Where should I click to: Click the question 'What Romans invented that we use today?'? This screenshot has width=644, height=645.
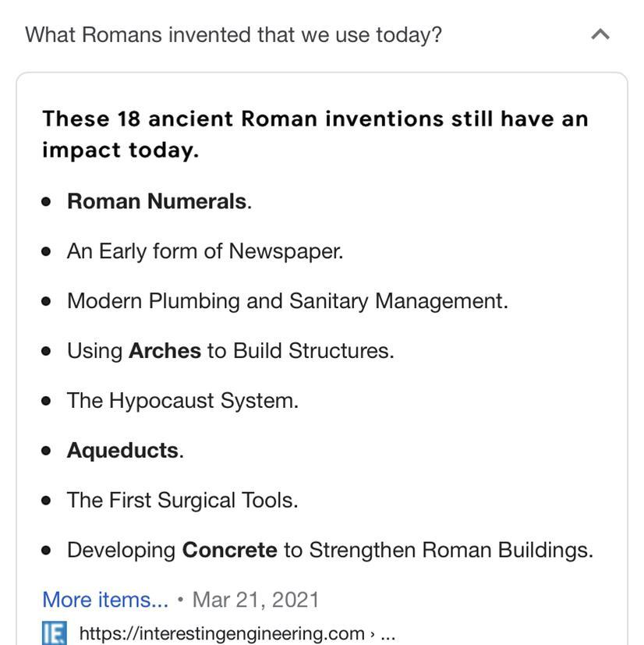(233, 35)
